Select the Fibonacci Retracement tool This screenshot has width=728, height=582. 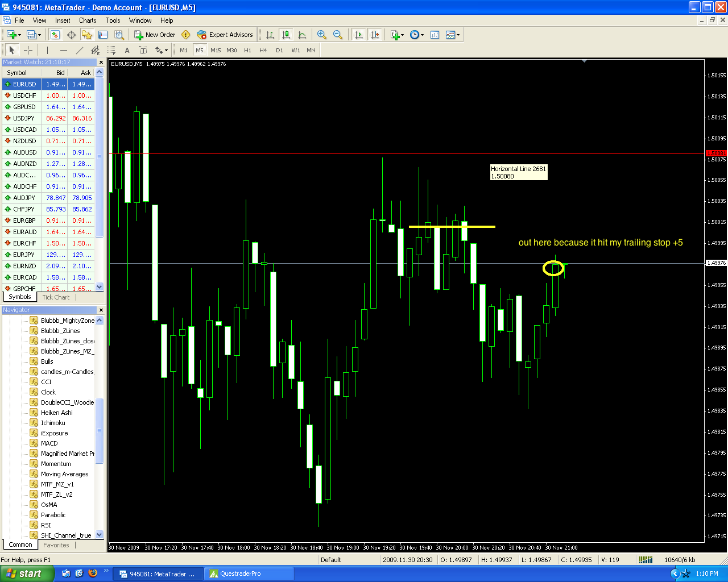click(111, 50)
